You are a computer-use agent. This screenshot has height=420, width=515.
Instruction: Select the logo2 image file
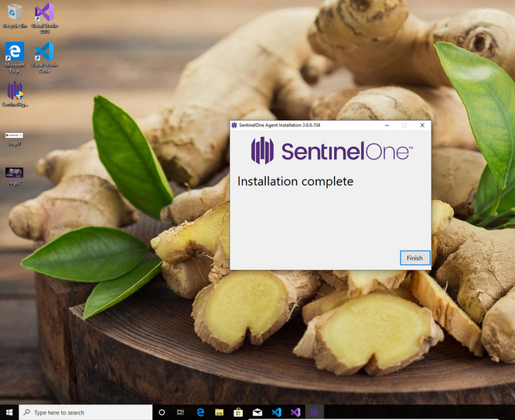click(14, 176)
